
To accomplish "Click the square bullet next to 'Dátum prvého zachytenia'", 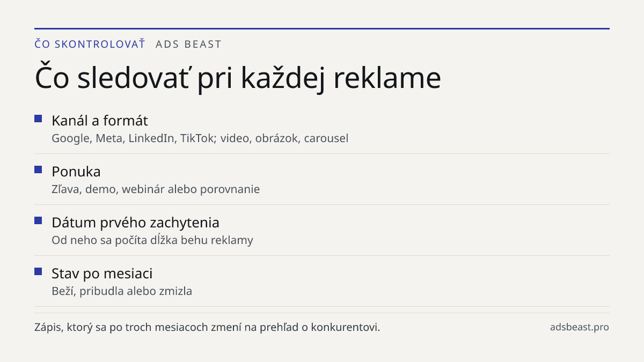I will (x=38, y=220).
